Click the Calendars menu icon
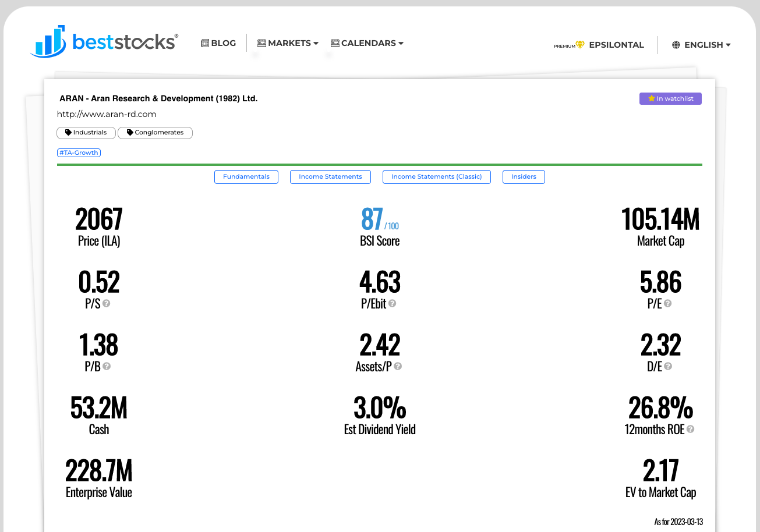Screen dimensions: 760x532 pyautogui.click(x=335, y=43)
